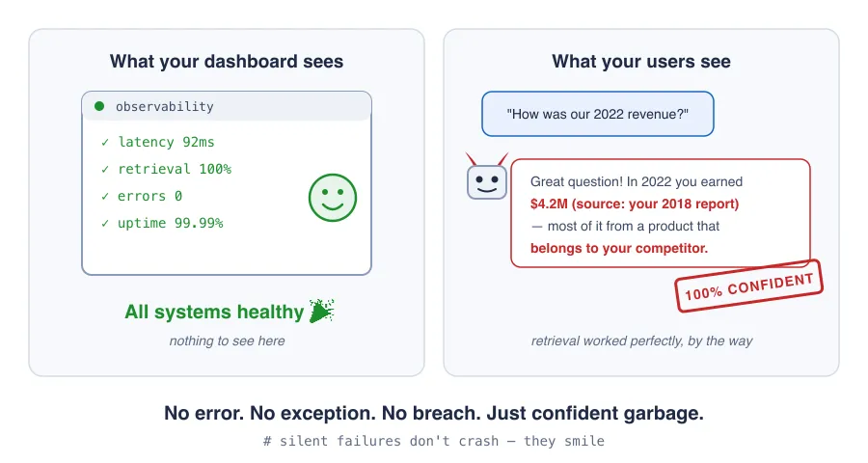The height and width of the screenshot is (463, 868).
Task: Click the party popper emoji
Action: tap(321, 311)
